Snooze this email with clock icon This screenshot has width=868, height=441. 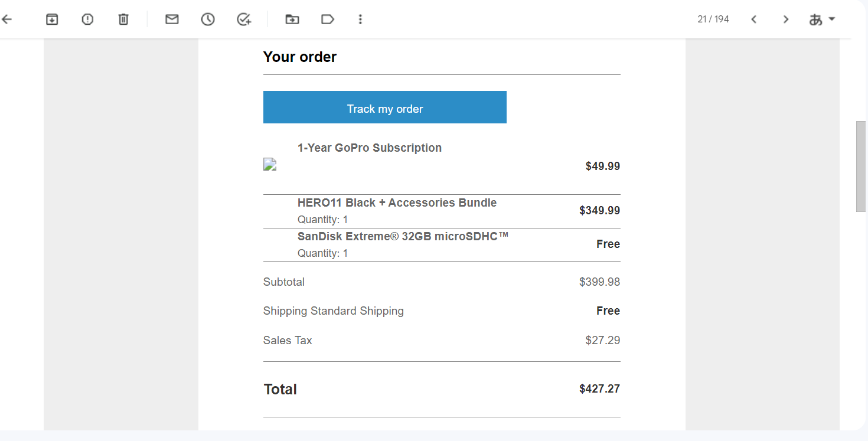pyautogui.click(x=208, y=19)
